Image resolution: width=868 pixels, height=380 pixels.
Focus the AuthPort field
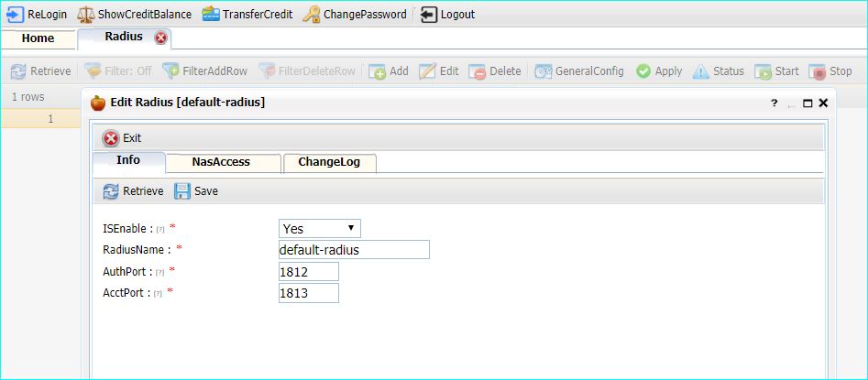pyautogui.click(x=308, y=272)
